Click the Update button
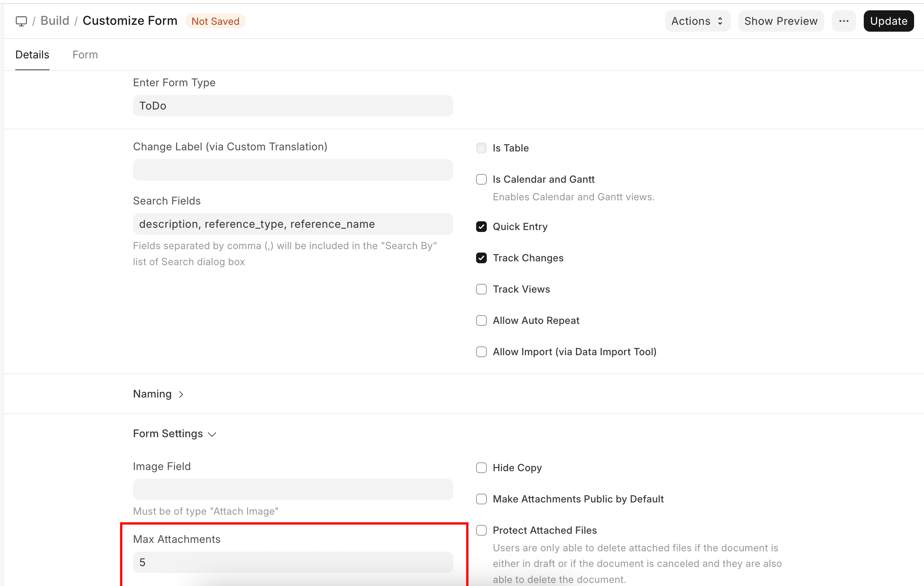Viewport: 924px width, 586px height. [888, 21]
